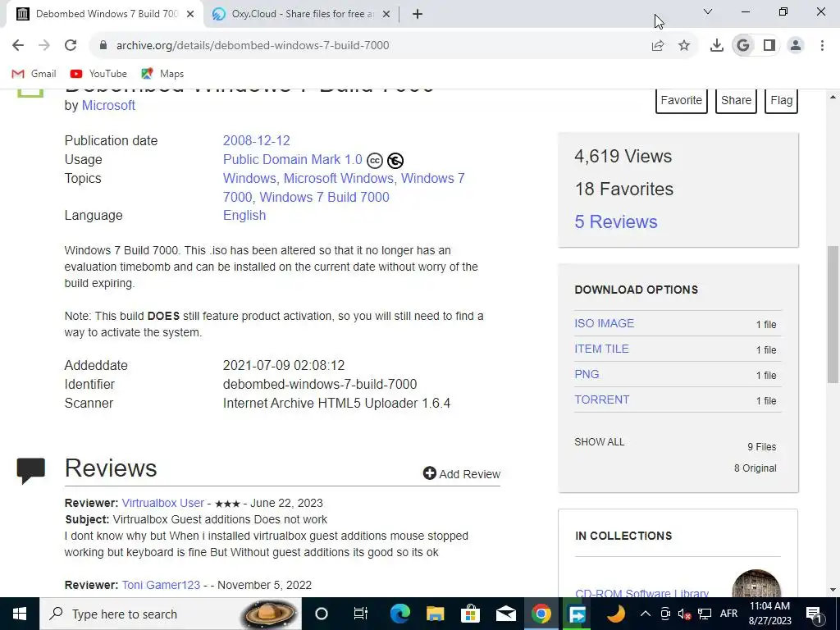Flag this archive item
Image resolution: width=840 pixels, height=630 pixels.
coord(782,101)
